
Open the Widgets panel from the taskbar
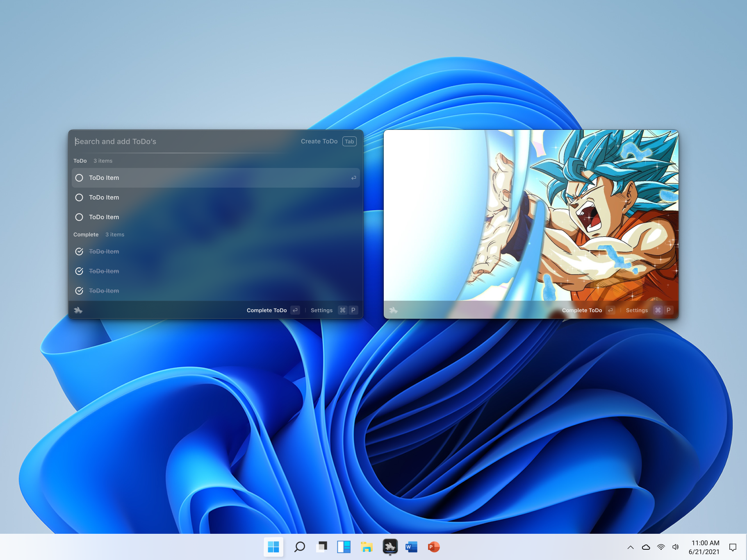tap(344, 547)
